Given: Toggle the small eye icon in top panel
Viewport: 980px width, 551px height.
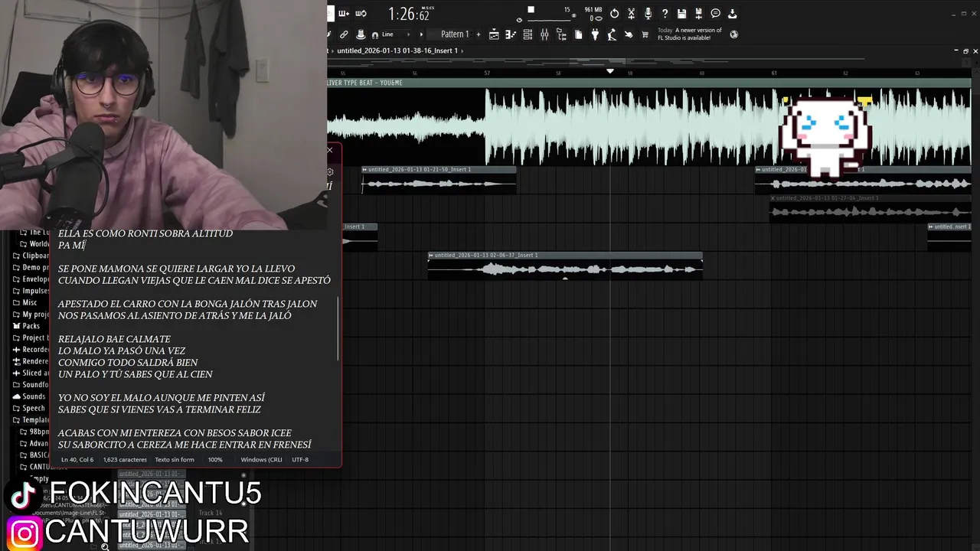Looking at the screenshot, I should [x=520, y=21].
